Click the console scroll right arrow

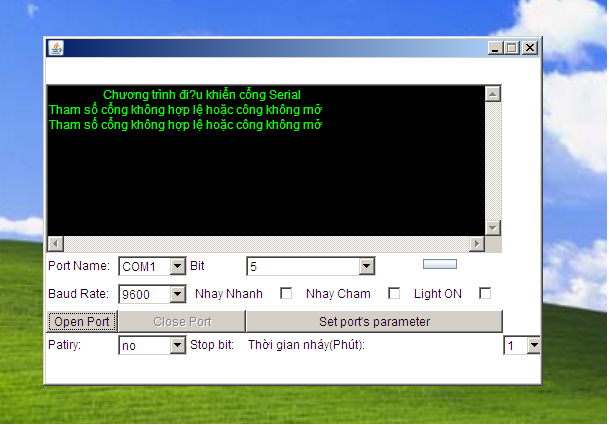pos(477,244)
